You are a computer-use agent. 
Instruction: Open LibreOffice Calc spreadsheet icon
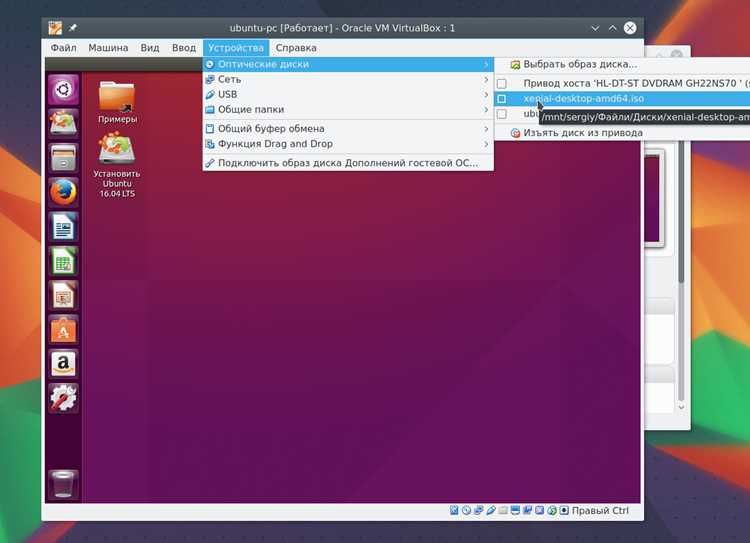[x=63, y=261]
